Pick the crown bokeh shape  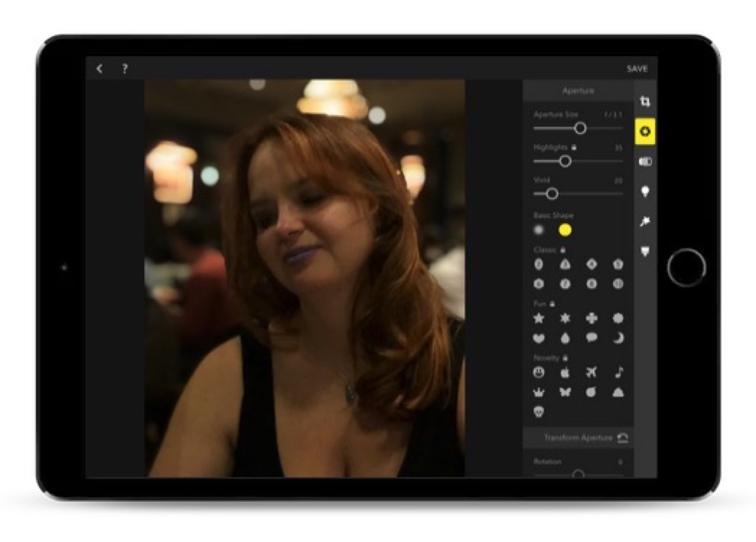[539, 392]
